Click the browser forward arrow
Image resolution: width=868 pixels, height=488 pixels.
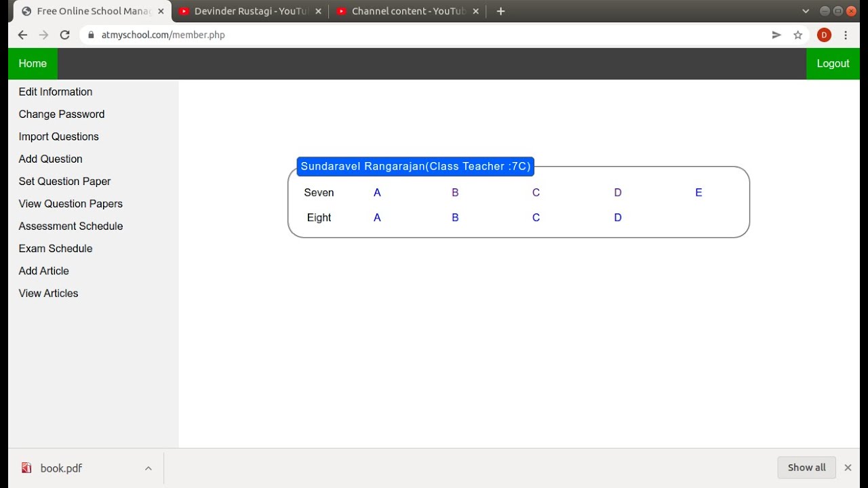(43, 35)
